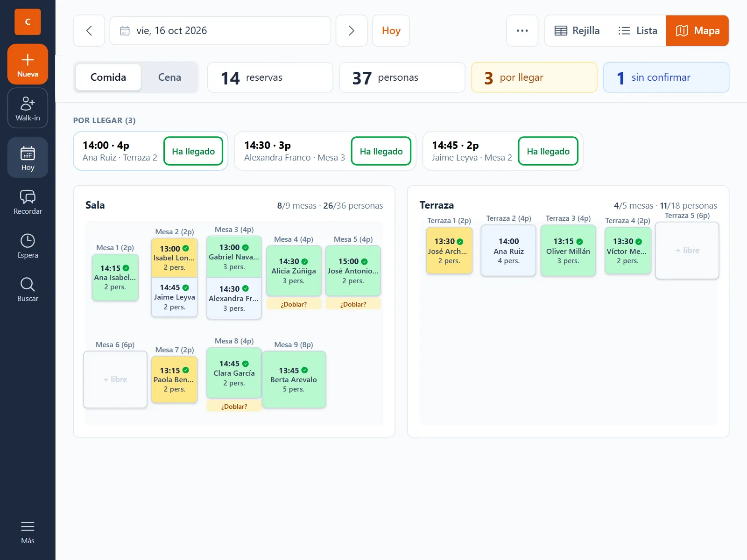This screenshot has height=560, width=747.
Task: Open the date picker showing vie, 16 oct 2026
Action: pos(220,31)
